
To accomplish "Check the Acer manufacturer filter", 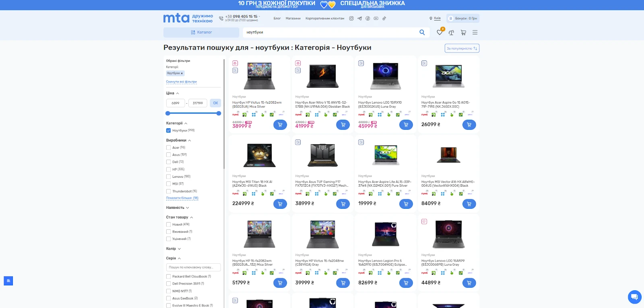I will 169,148.
